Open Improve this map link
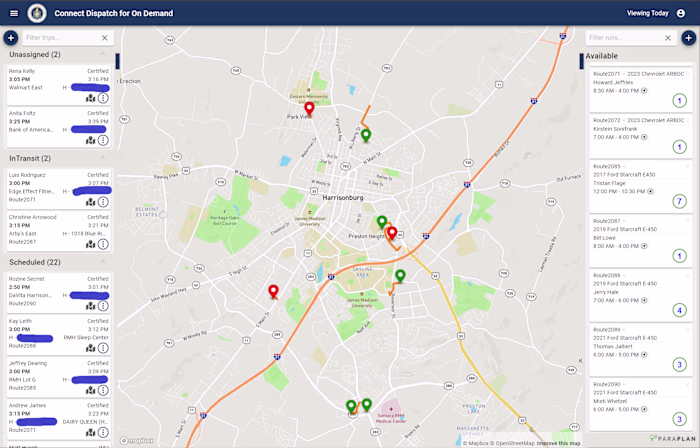 [558, 444]
